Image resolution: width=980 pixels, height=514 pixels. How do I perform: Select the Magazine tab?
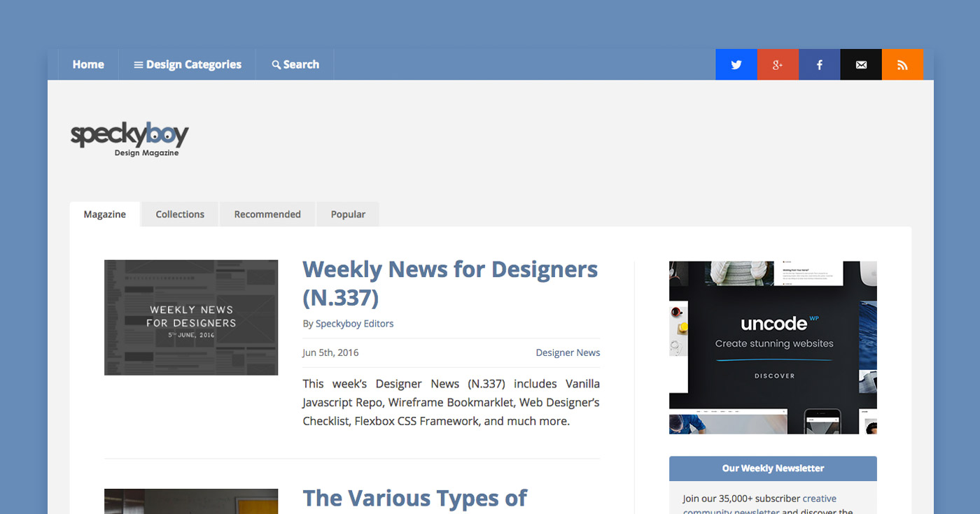(x=104, y=214)
